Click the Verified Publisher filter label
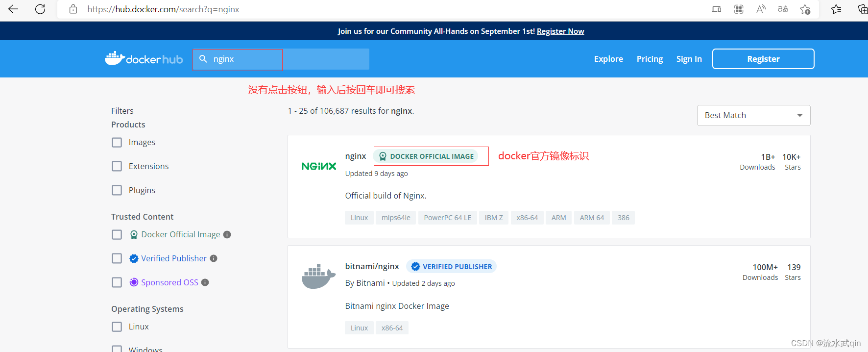This screenshot has height=352, width=868. coord(174,258)
